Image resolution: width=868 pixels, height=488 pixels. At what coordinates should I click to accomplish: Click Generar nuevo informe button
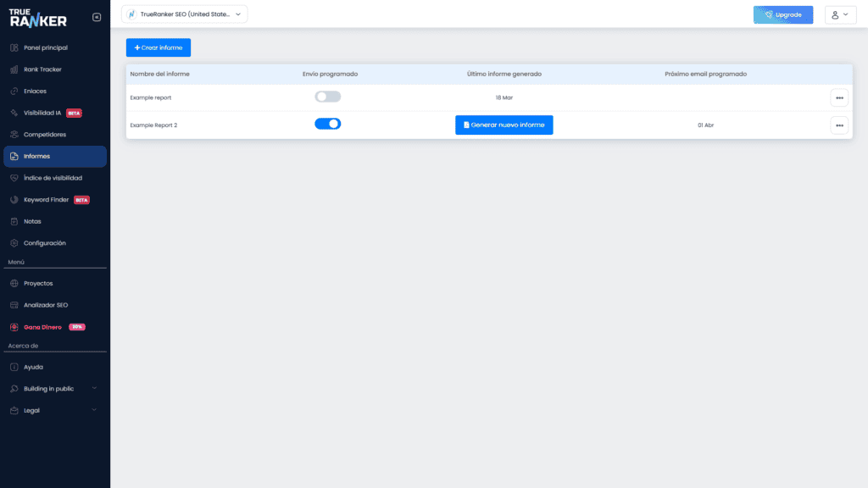click(504, 125)
